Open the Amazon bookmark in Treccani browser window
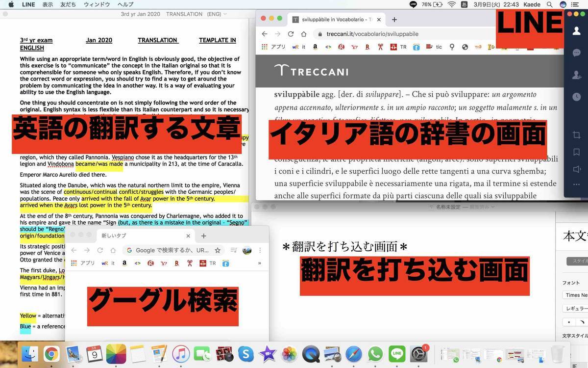The height and width of the screenshot is (368, 588). (315, 47)
